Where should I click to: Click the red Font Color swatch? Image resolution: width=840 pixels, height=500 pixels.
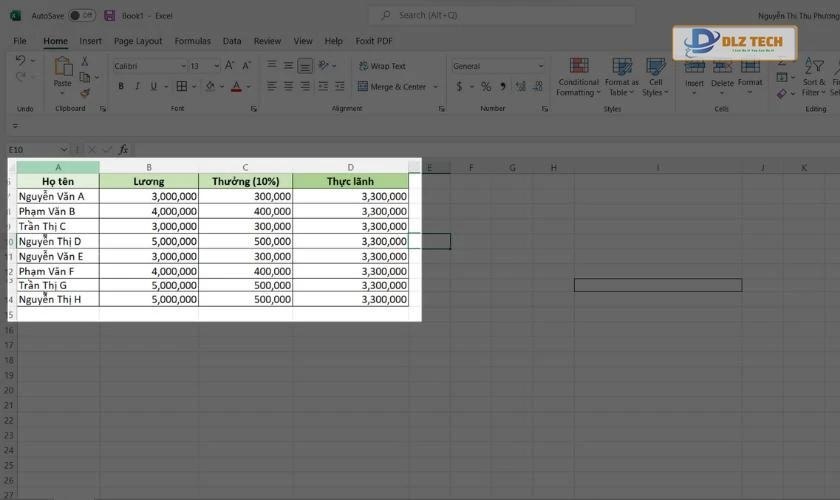tap(236, 87)
